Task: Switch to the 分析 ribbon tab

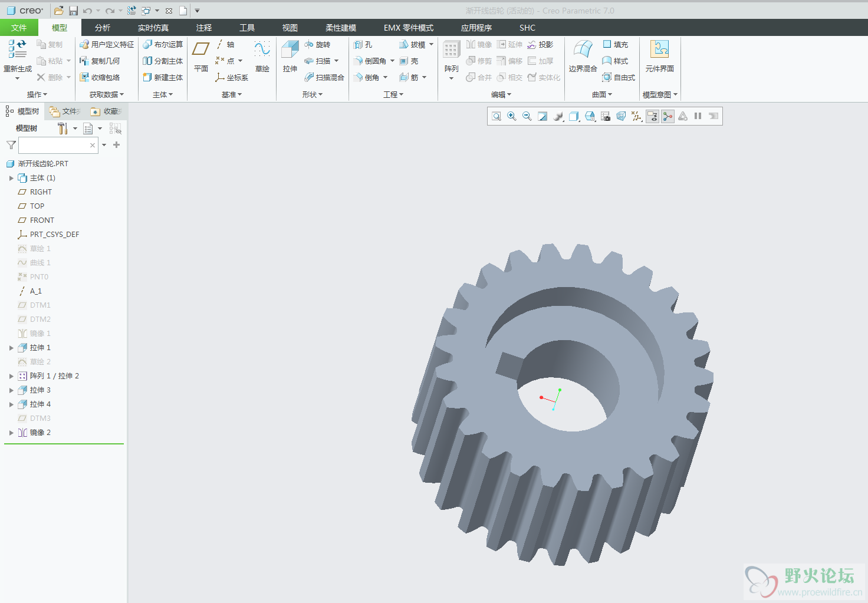Action: [x=103, y=28]
